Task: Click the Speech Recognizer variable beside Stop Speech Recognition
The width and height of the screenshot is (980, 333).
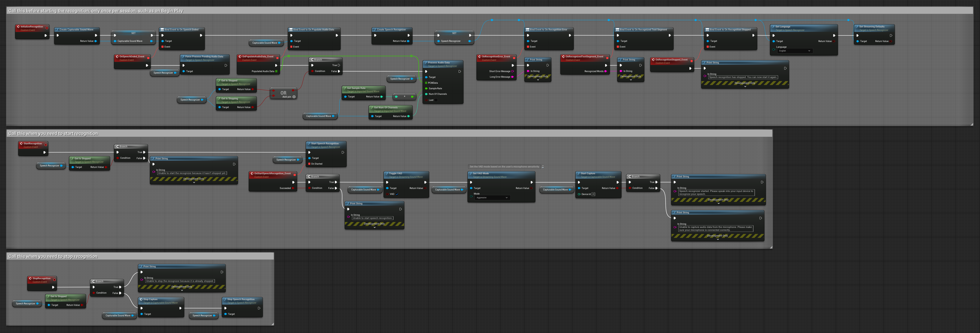Action: click(x=204, y=316)
